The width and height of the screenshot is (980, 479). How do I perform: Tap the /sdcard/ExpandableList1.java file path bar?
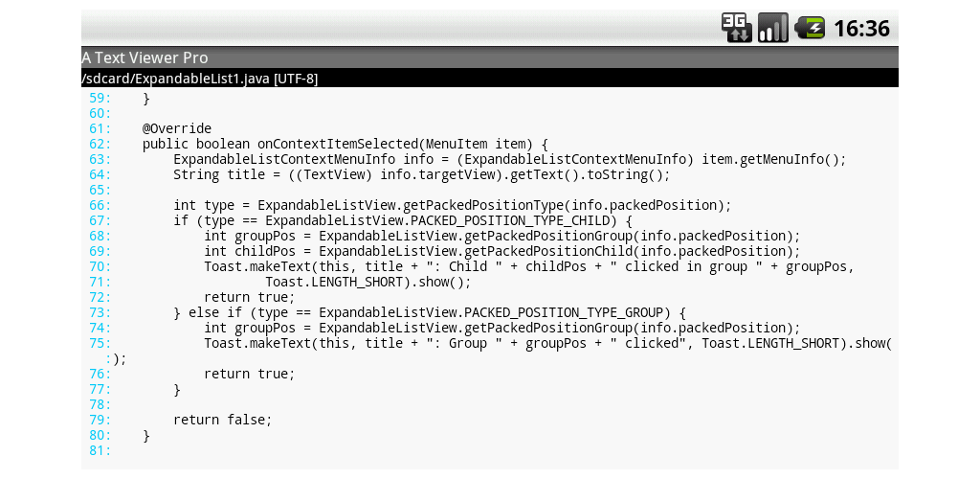pos(200,79)
